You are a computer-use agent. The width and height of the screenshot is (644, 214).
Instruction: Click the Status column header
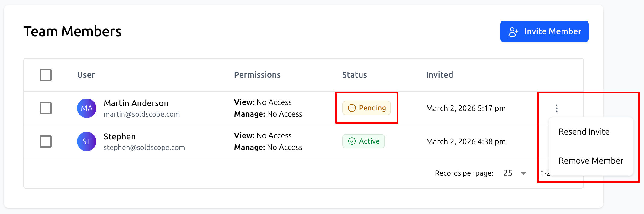pyautogui.click(x=354, y=75)
